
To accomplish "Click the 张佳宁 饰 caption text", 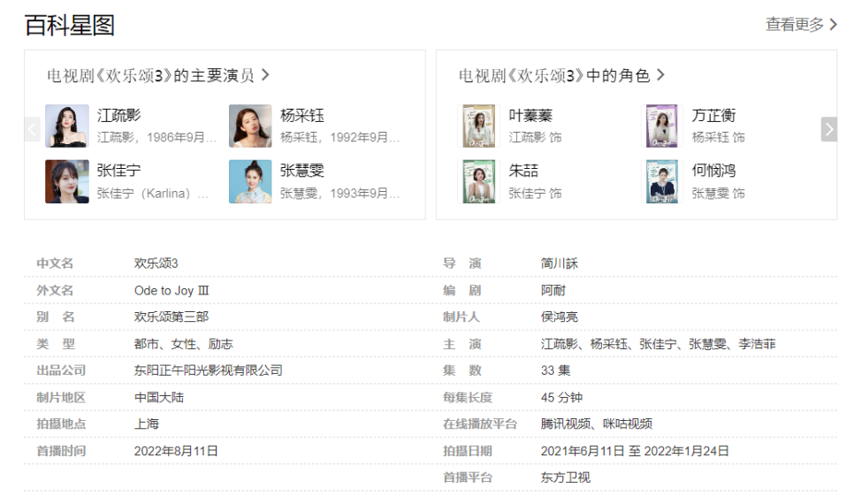I will pyautogui.click(x=535, y=194).
